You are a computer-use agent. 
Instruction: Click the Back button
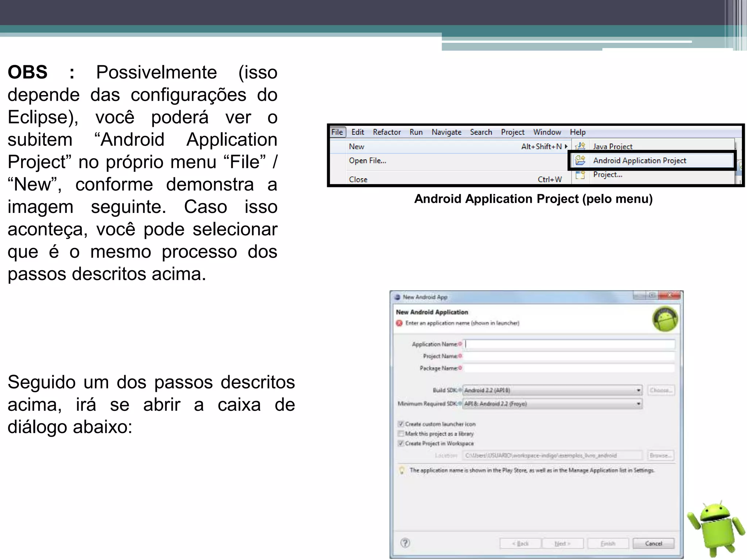(520, 544)
